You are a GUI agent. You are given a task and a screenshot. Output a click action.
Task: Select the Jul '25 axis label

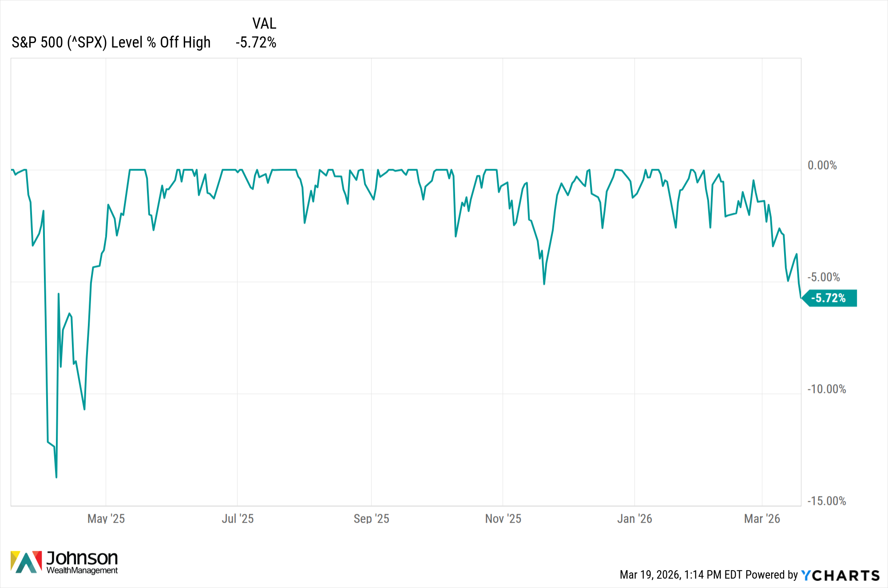(238, 519)
